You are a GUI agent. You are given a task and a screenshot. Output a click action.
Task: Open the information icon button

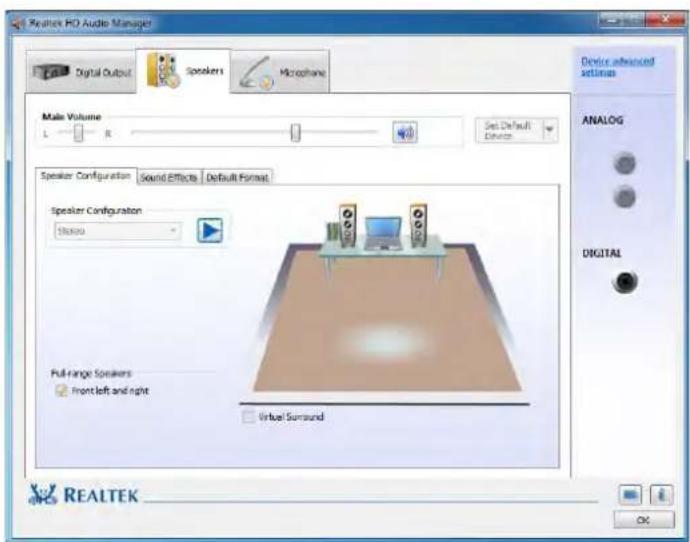click(661, 495)
